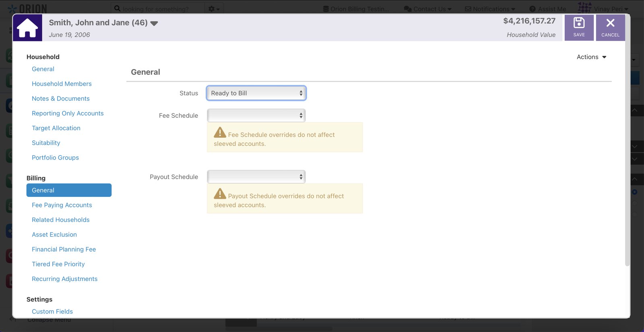
Task: Click the Orion logo in background window
Action: pos(27,8)
